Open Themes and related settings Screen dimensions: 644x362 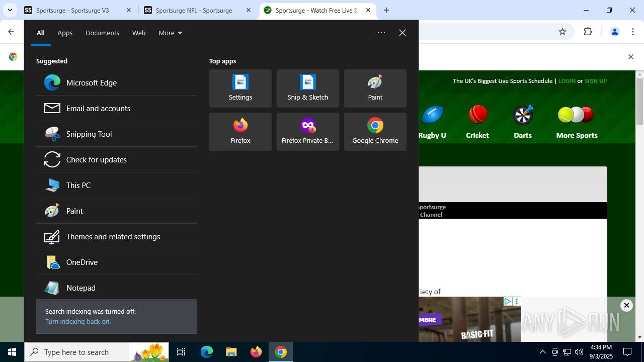(117, 236)
